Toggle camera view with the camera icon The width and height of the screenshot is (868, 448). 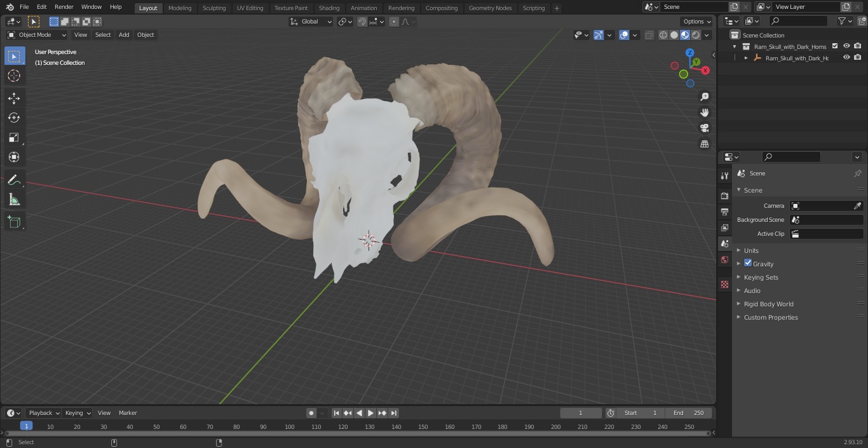point(704,128)
